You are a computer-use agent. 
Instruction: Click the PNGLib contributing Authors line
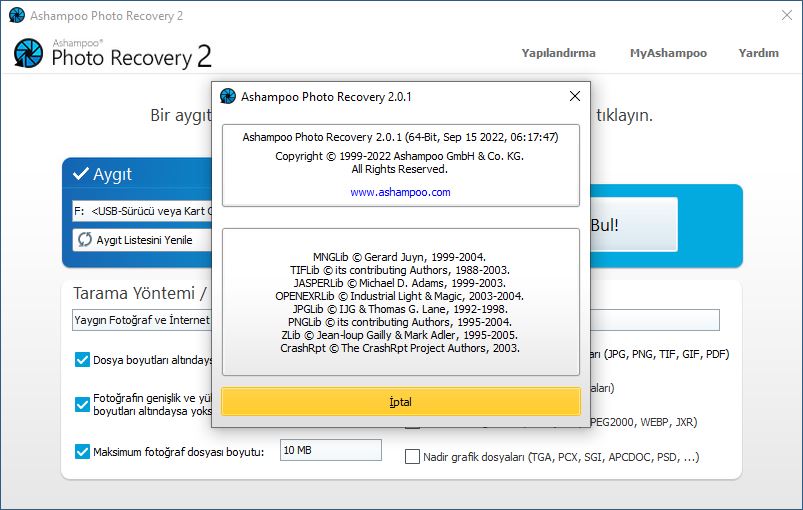coord(399,322)
